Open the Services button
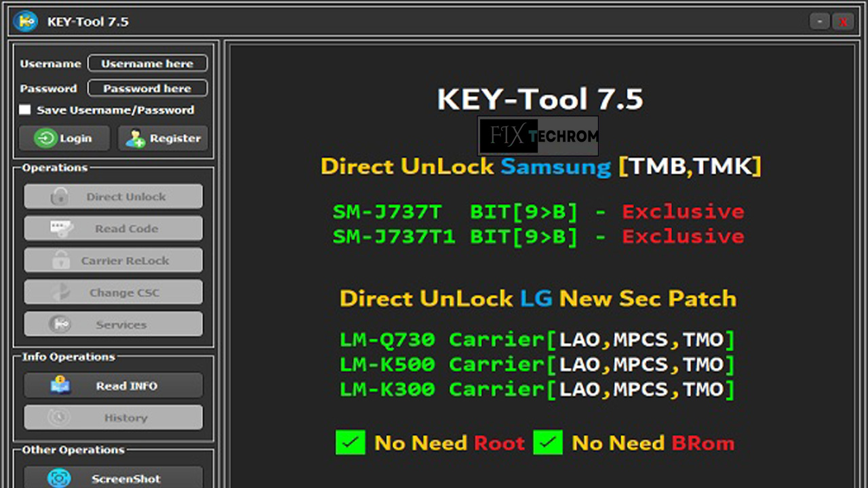This screenshot has width=868, height=488. pos(113,325)
